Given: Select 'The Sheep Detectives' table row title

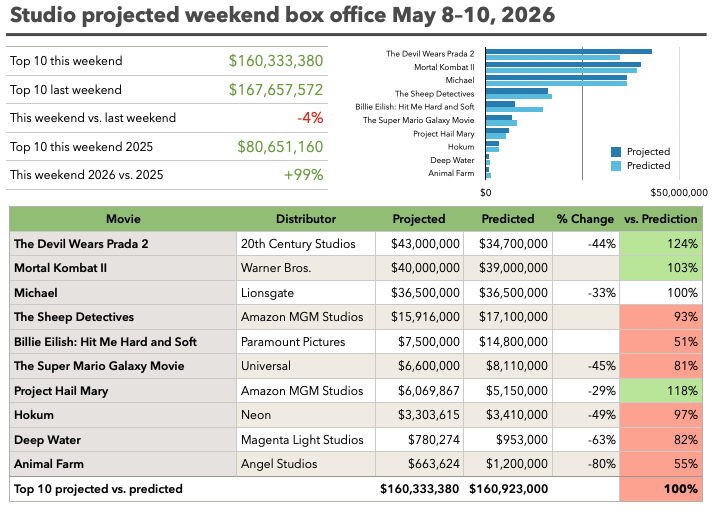Looking at the screenshot, I should click(x=74, y=317).
